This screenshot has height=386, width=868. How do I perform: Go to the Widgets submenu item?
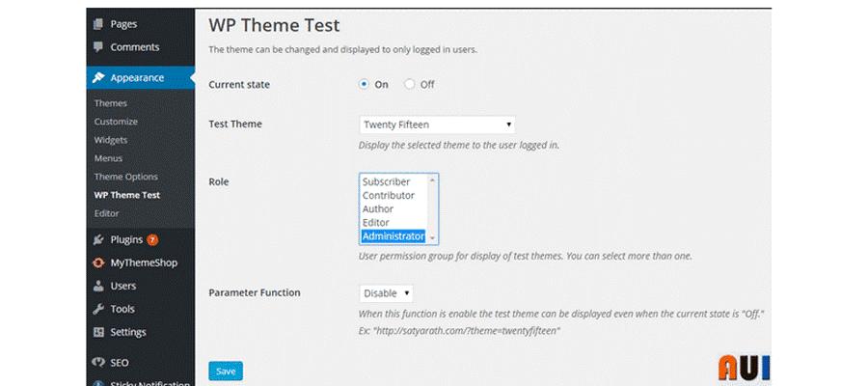(x=111, y=140)
